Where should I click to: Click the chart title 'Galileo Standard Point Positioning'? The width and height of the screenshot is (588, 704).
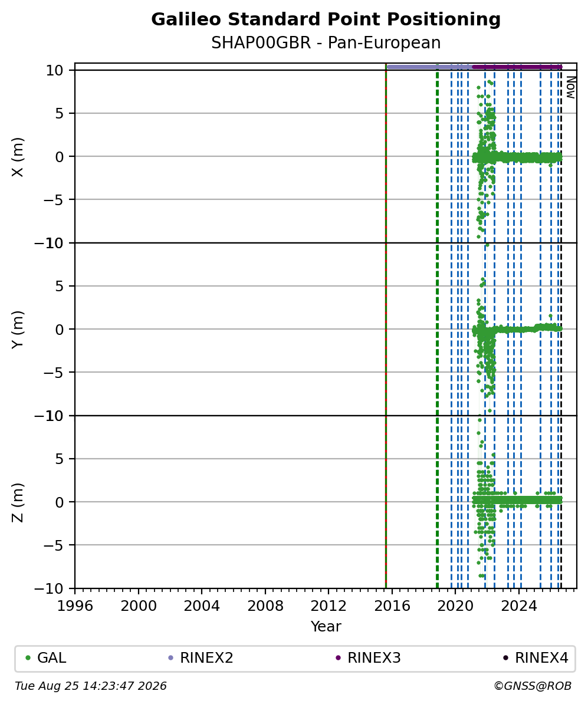[x=326, y=19]
